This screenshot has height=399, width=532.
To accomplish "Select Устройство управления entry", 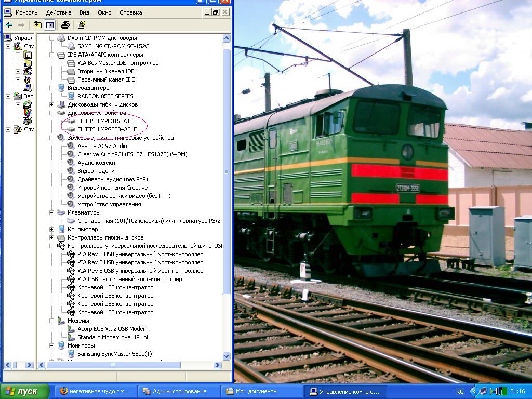I will (109, 204).
